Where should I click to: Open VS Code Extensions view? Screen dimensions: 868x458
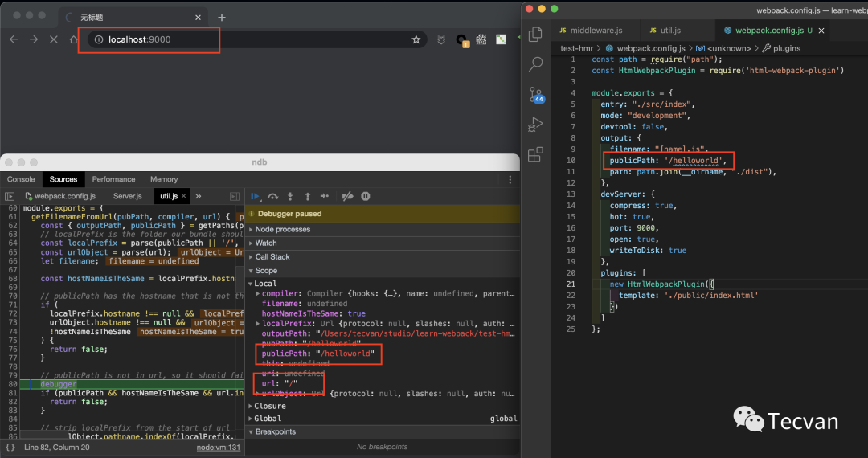point(536,155)
